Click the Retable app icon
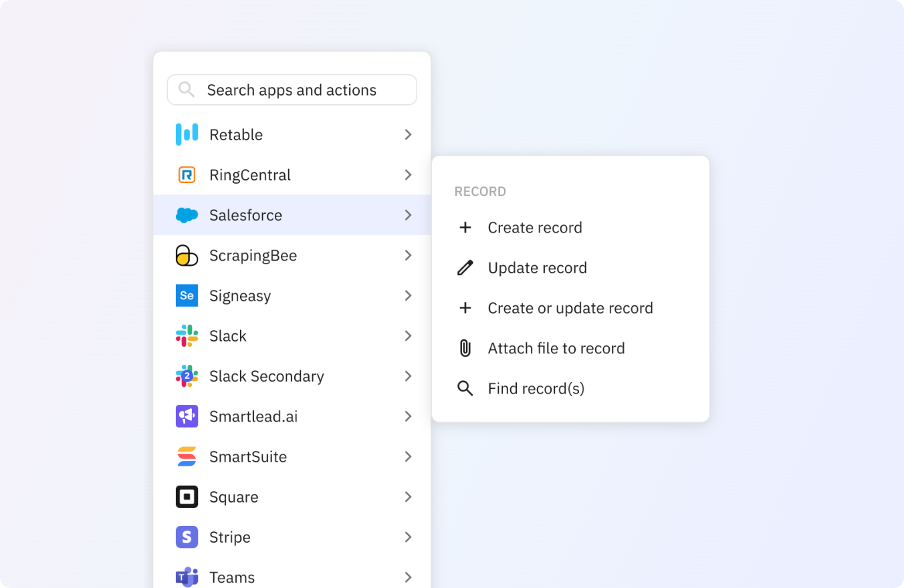Viewport: 904px width, 588px height. [x=187, y=134]
